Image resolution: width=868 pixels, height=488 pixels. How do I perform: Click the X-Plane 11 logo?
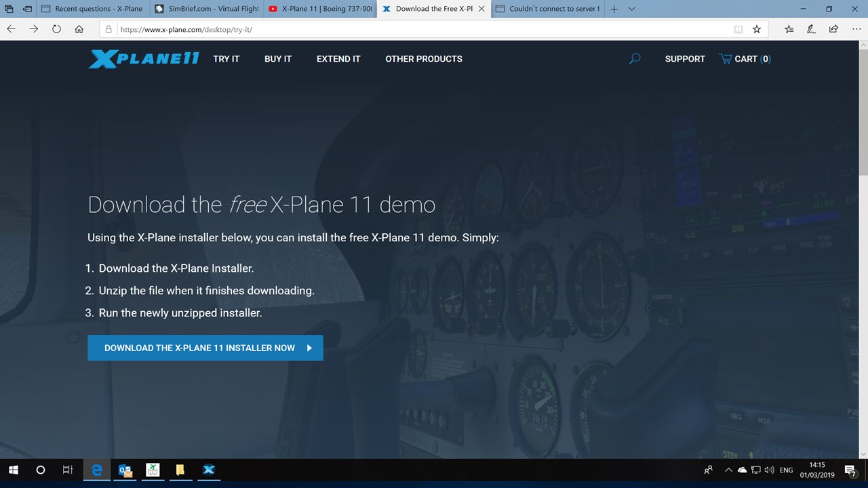pos(144,59)
